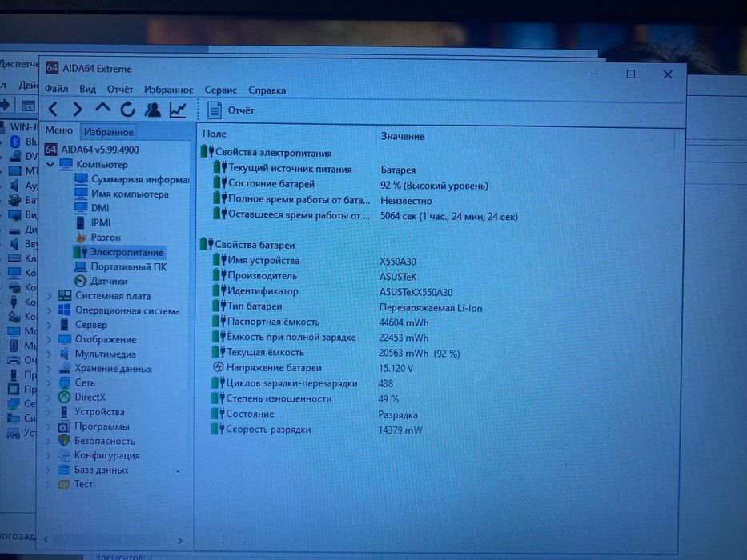Click the Отчёт report button
The image size is (747, 560).
click(x=231, y=110)
